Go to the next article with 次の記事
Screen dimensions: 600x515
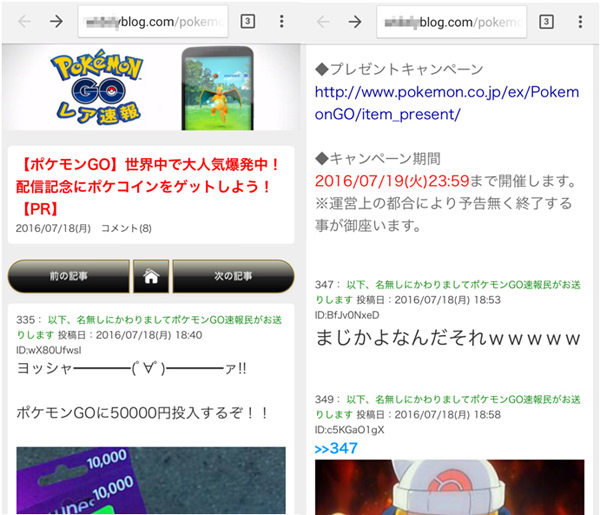[x=232, y=275]
